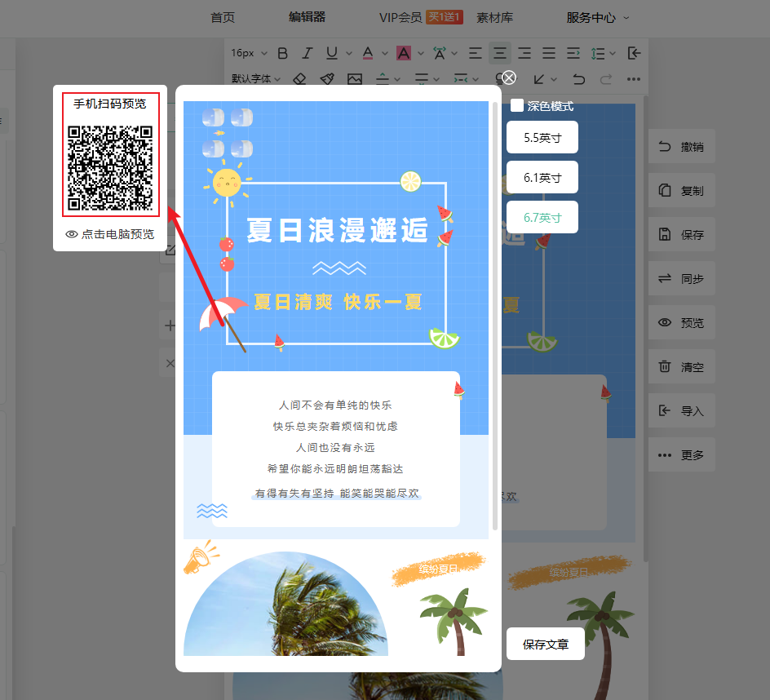Click the preview popup vertical scrollbar
The height and width of the screenshot is (700, 770).
click(x=495, y=316)
